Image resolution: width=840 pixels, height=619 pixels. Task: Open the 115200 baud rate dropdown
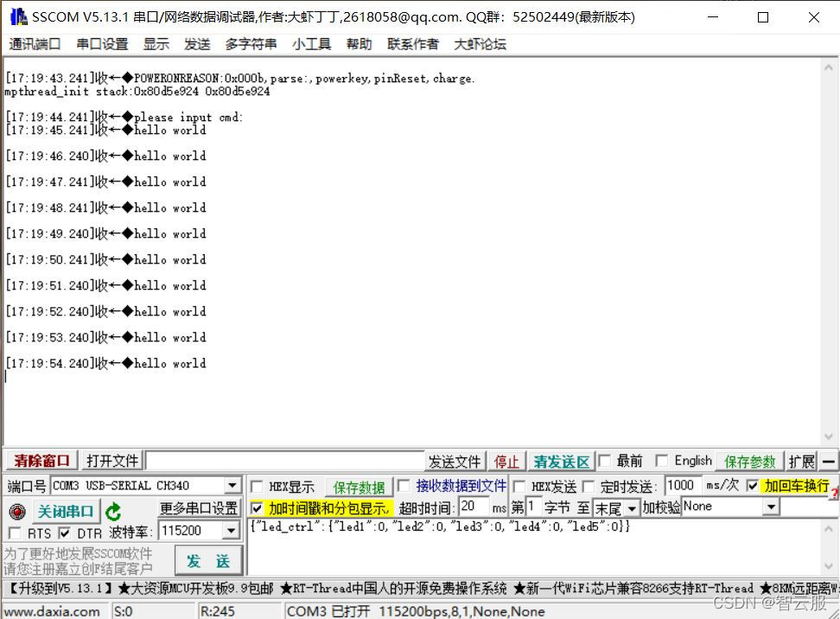tap(231, 531)
